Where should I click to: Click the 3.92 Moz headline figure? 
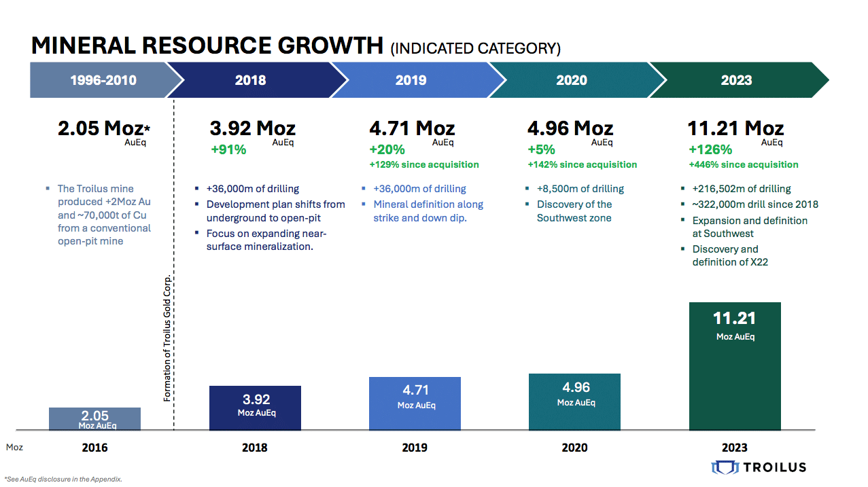point(253,128)
